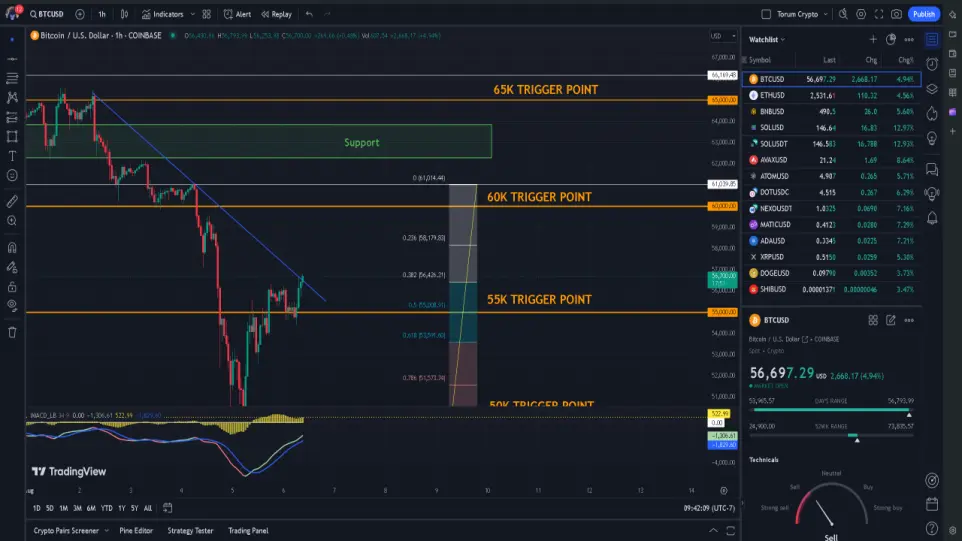Select the trend line drawing tool

pos(12,59)
